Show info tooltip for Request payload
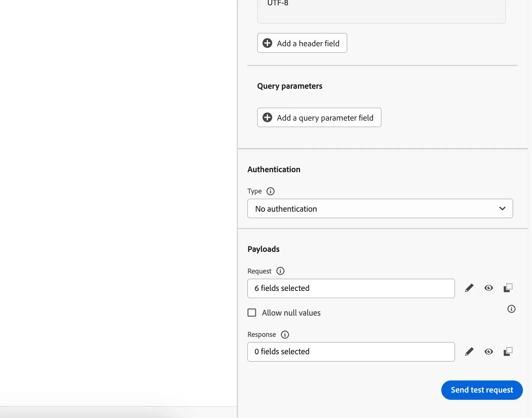The image size is (532, 418). point(280,271)
